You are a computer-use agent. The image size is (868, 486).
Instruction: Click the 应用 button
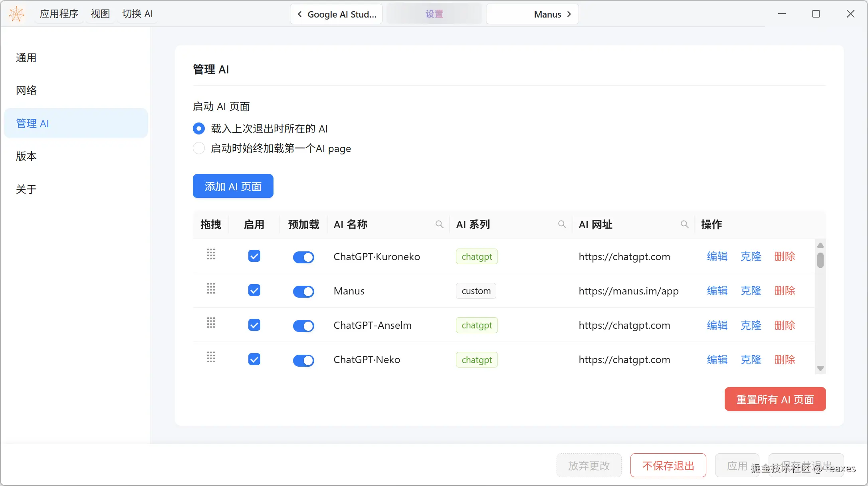click(737, 465)
